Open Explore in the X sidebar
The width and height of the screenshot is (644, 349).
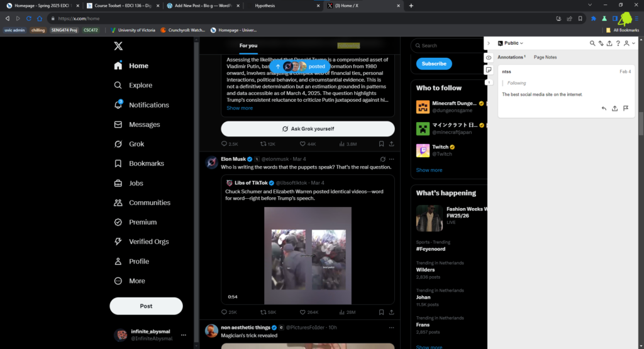(x=133, y=86)
